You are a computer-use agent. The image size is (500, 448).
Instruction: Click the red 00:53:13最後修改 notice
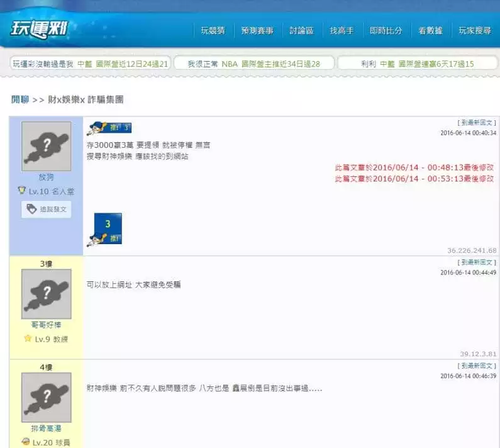pyautogui.click(x=414, y=179)
